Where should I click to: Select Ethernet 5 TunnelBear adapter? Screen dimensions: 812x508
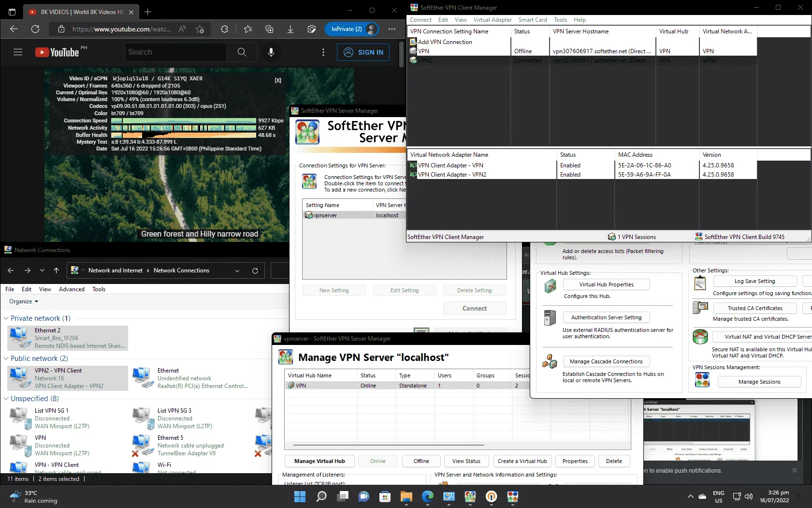click(x=190, y=445)
